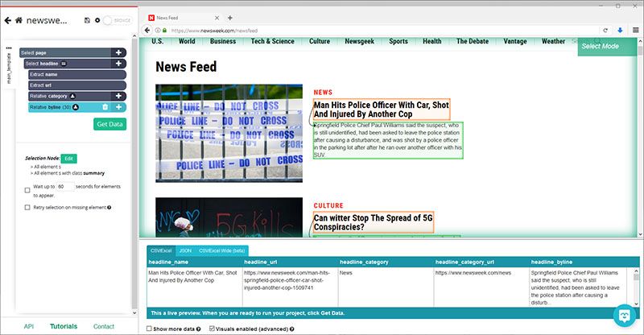Screen dimensions: 644x335
Task: Go back with the left arrow in ParseHub sidebar
Action: 8,20
